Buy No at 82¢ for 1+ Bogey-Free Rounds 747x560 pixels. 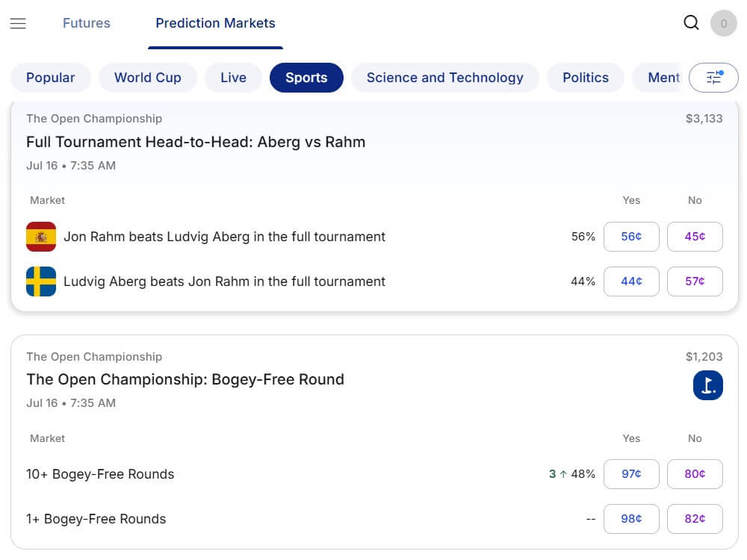coord(695,519)
